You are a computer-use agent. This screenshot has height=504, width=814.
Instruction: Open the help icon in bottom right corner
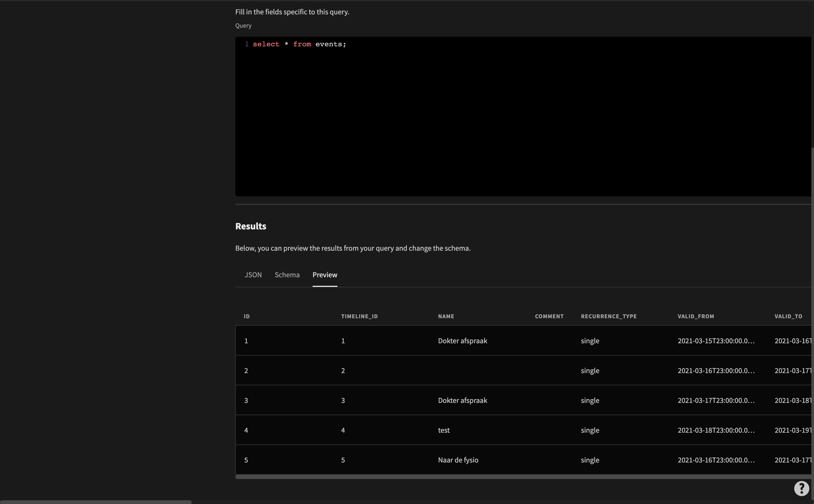tap(801, 488)
